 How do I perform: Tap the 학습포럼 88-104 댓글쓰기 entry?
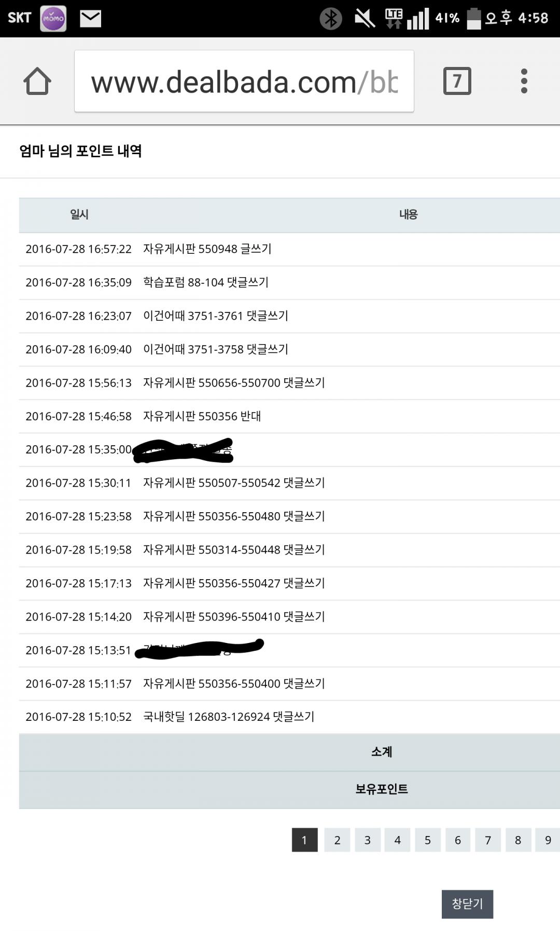click(205, 282)
